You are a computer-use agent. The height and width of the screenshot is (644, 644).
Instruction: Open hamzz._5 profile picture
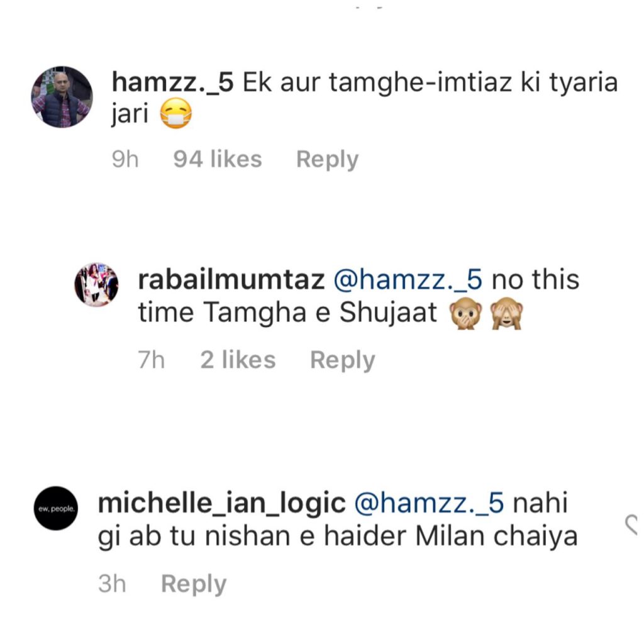point(62,97)
